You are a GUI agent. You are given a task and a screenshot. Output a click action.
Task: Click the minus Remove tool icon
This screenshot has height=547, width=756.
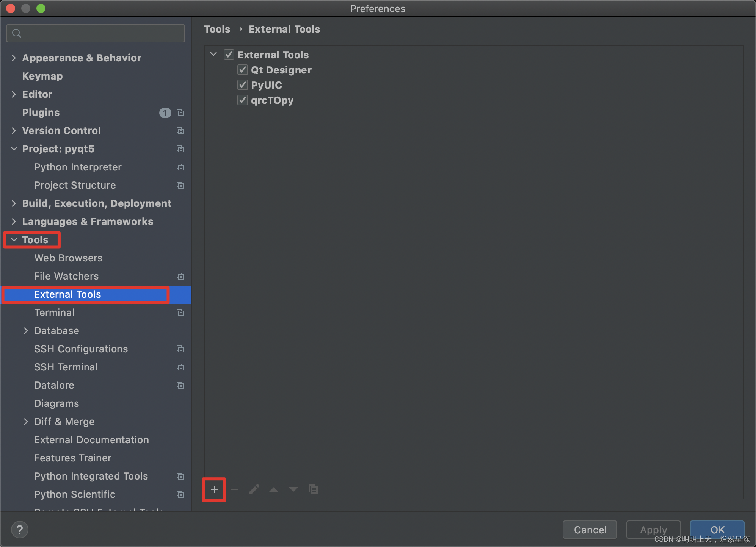[234, 489]
